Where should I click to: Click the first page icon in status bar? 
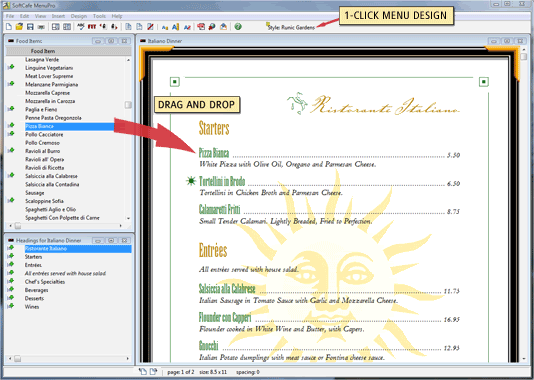tap(142, 371)
